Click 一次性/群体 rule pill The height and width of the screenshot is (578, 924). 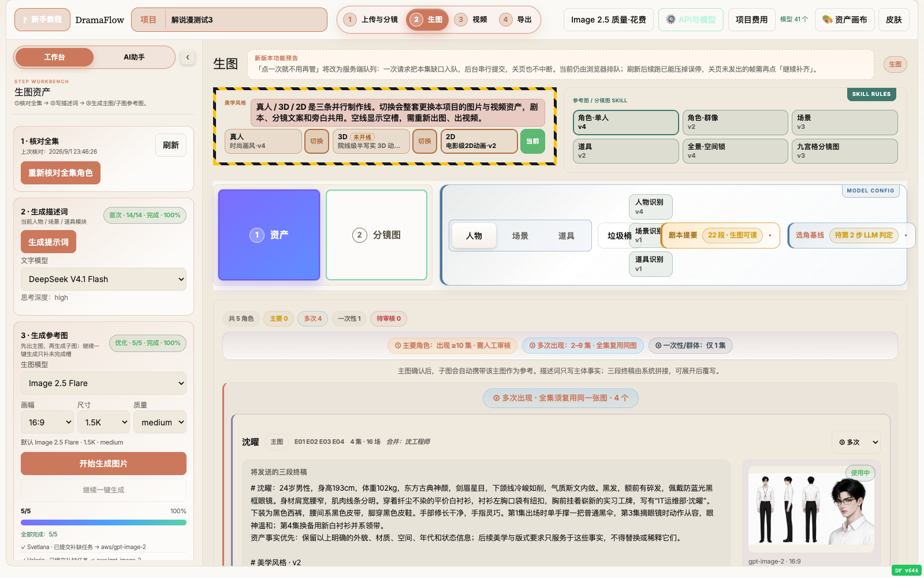click(691, 346)
